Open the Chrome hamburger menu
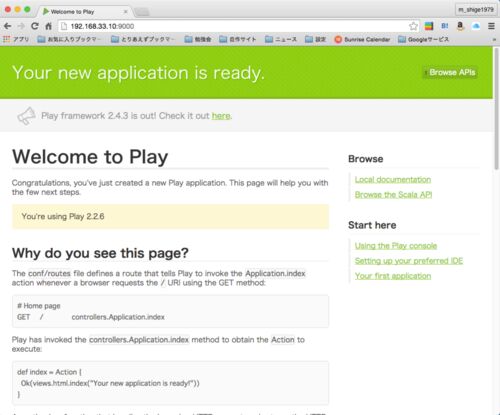The height and width of the screenshot is (415, 500). 491,26
